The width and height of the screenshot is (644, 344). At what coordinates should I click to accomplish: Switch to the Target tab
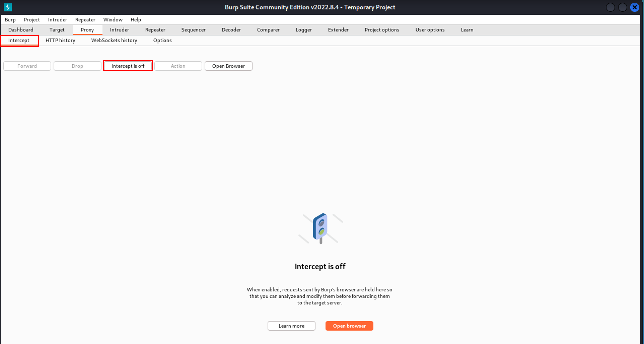point(57,30)
